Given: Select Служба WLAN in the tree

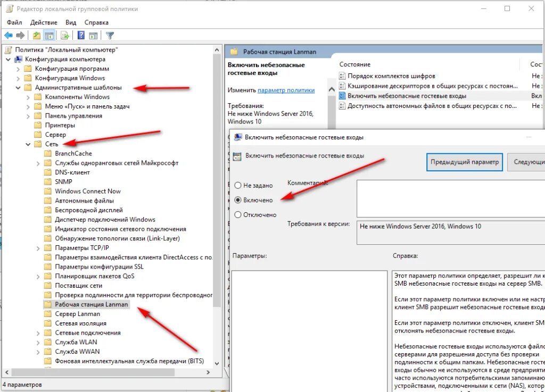Looking at the screenshot, I should pyautogui.click(x=76, y=342).
